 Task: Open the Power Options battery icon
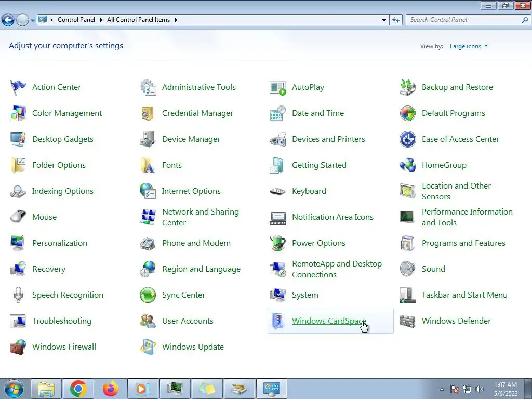coord(278,243)
